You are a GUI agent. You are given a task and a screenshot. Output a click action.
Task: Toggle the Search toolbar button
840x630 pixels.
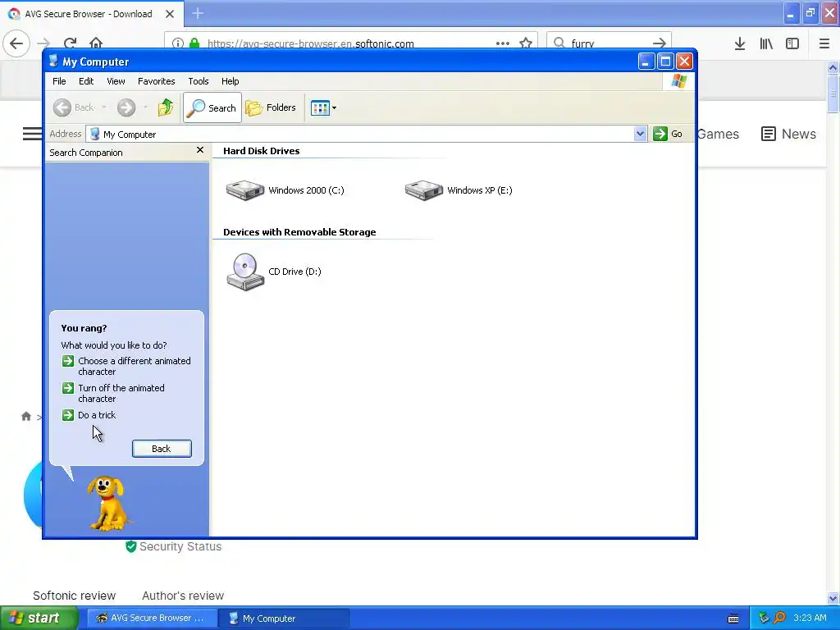point(212,107)
